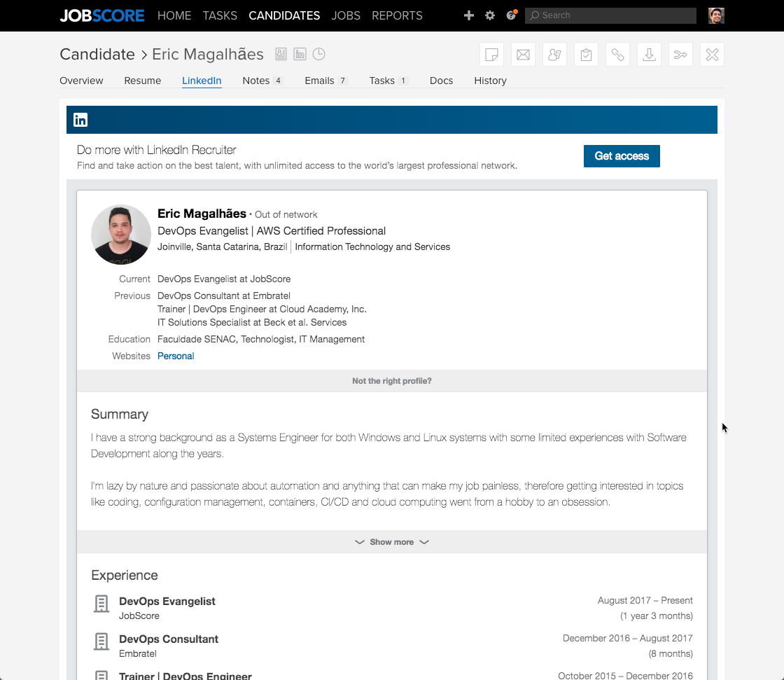Screen dimensions: 784x680
Task: Open JOBS in top navigation
Action: tap(346, 15)
